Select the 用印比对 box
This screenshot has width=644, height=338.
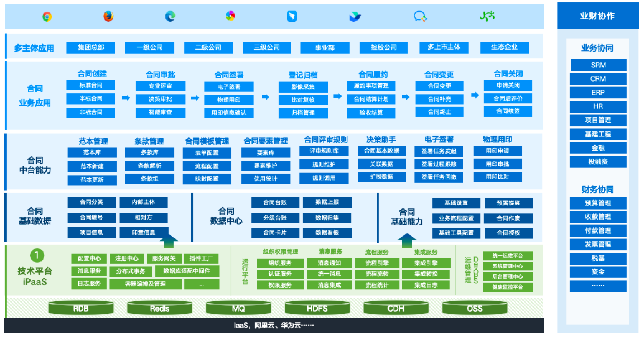[x=498, y=177]
